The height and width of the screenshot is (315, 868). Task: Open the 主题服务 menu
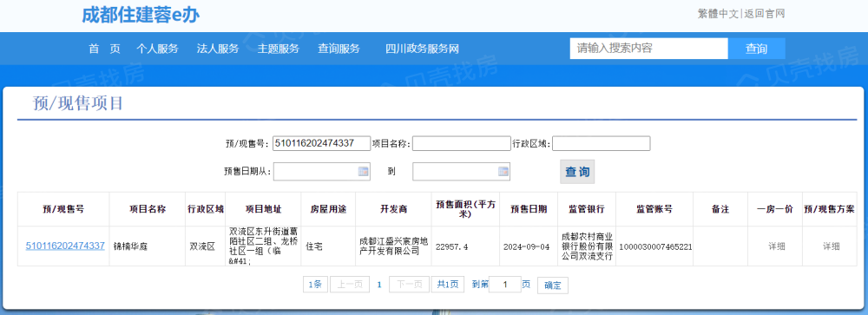click(279, 49)
